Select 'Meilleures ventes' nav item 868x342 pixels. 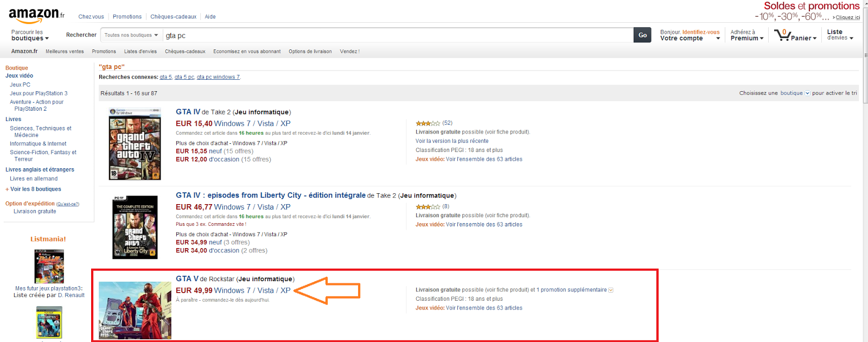(x=65, y=52)
